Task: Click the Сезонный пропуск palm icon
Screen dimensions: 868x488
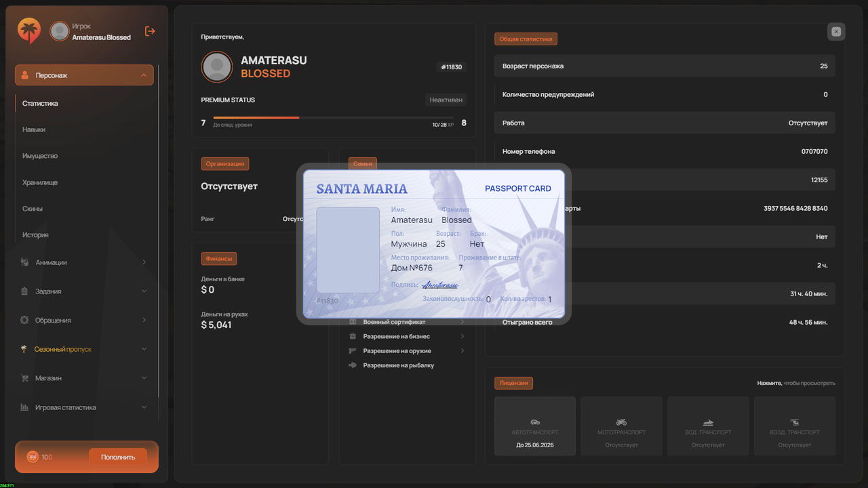Action: (x=24, y=349)
